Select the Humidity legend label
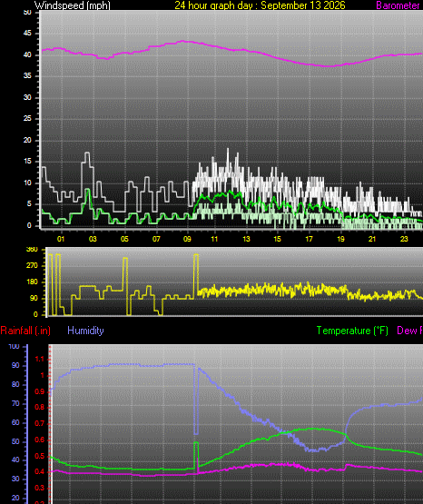423x504 pixels. [x=85, y=331]
